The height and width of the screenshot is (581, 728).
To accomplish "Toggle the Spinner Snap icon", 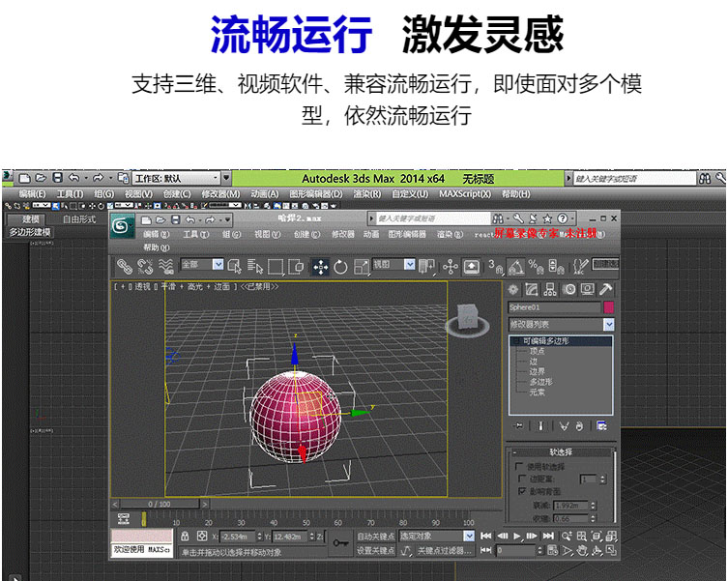I will click(x=556, y=267).
